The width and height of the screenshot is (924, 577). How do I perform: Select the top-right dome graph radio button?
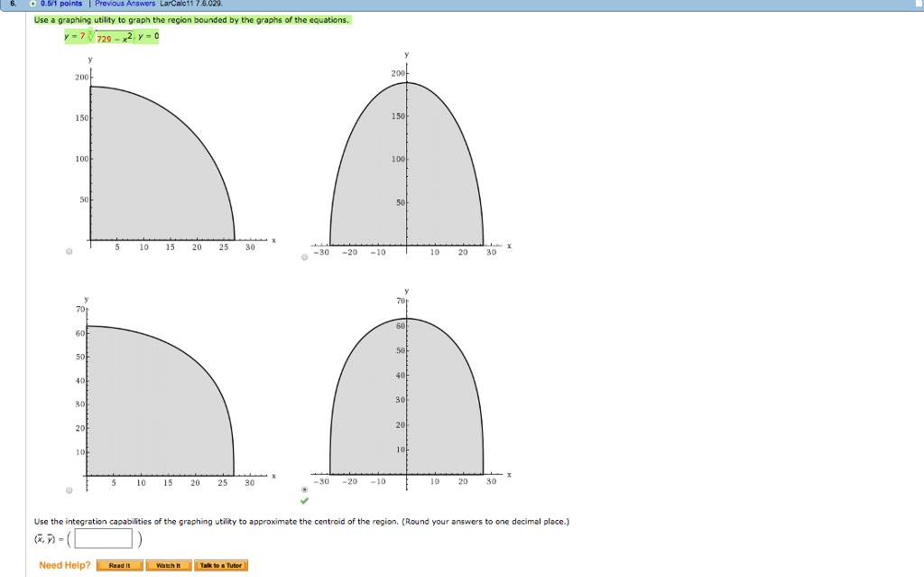[x=304, y=258]
